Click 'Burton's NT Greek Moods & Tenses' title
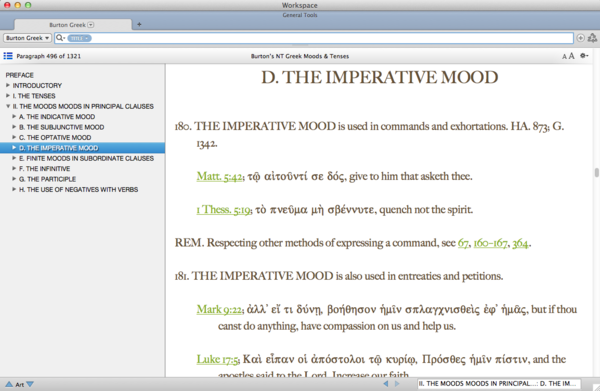The image size is (600, 391). point(300,56)
